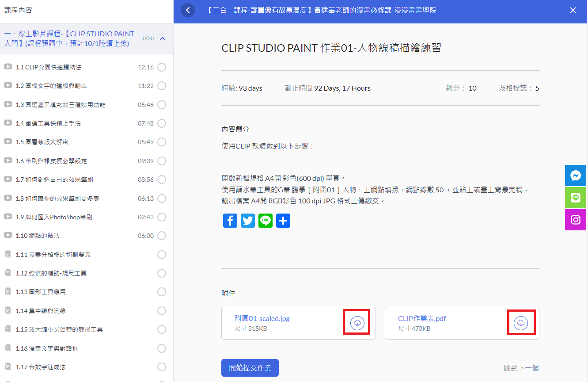Click video icon beside lesson 1.7
588x382 pixels.
8,179
